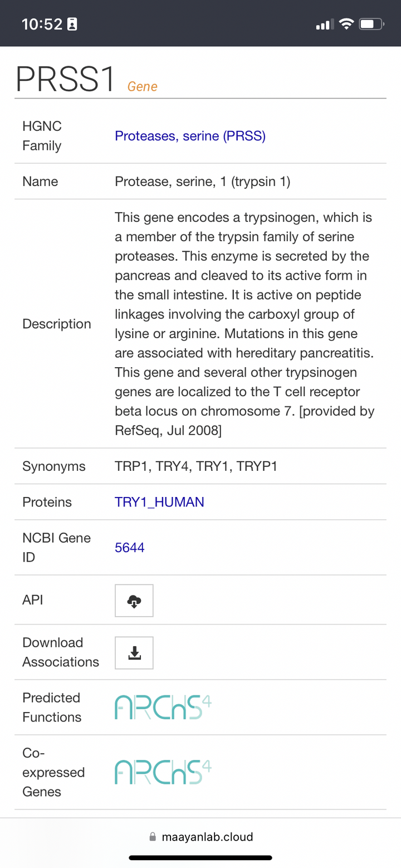
Task: Open the Proteases, serine (PRSS) link
Action: click(190, 136)
